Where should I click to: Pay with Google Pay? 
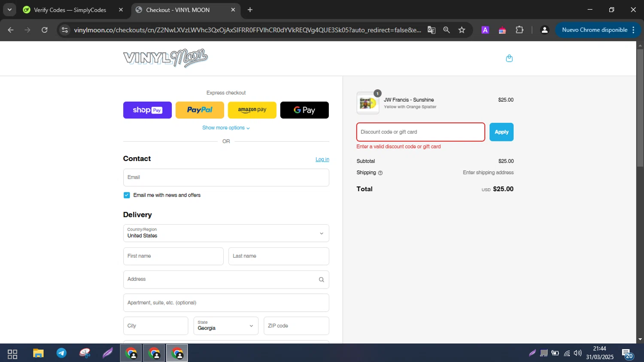(x=304, y=110)
